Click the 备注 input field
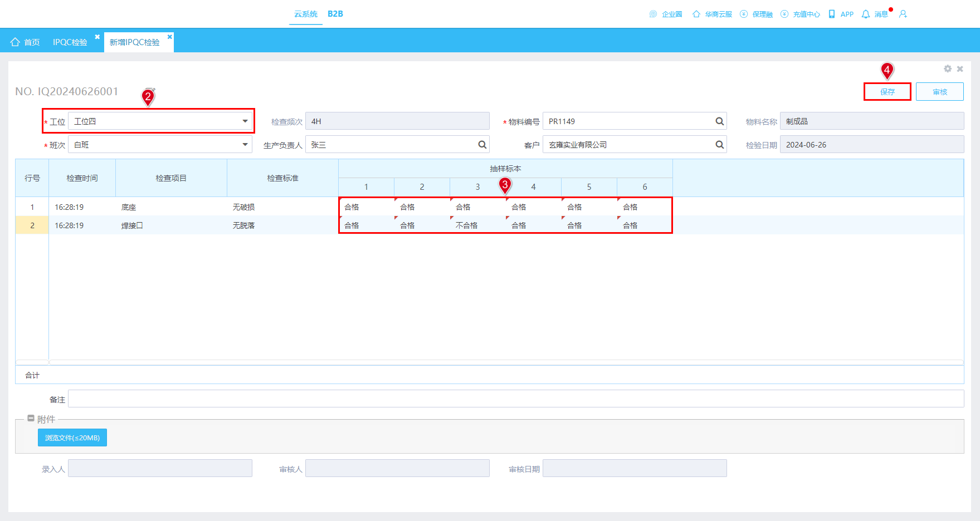 pyautogui.click(x=516, y=399)
